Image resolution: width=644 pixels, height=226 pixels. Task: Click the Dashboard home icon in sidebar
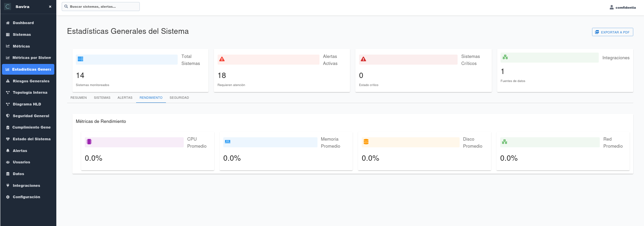[8, 23]
